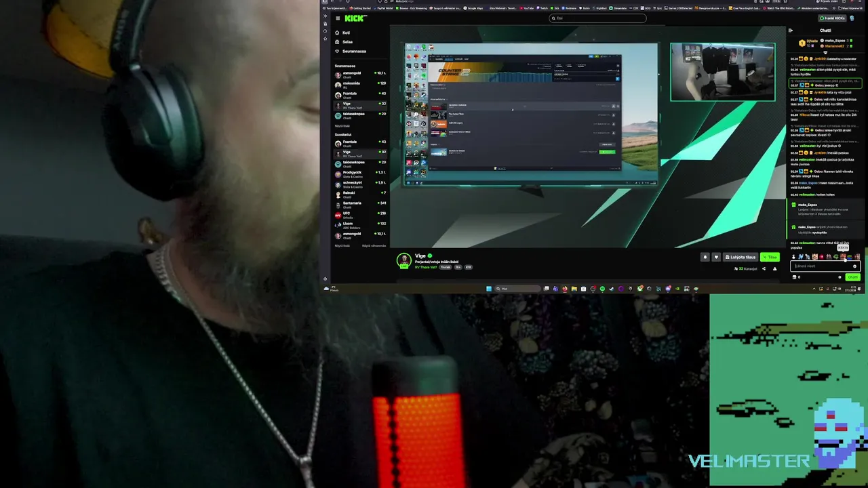Click the green Tilaa subscribe button
The image size is (868, 488).
point(770,257)
